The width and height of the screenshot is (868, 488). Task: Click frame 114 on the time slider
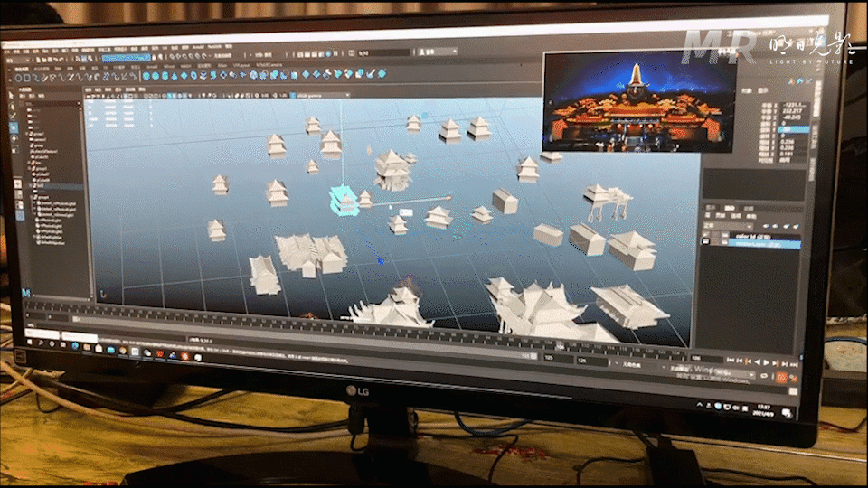611,349
